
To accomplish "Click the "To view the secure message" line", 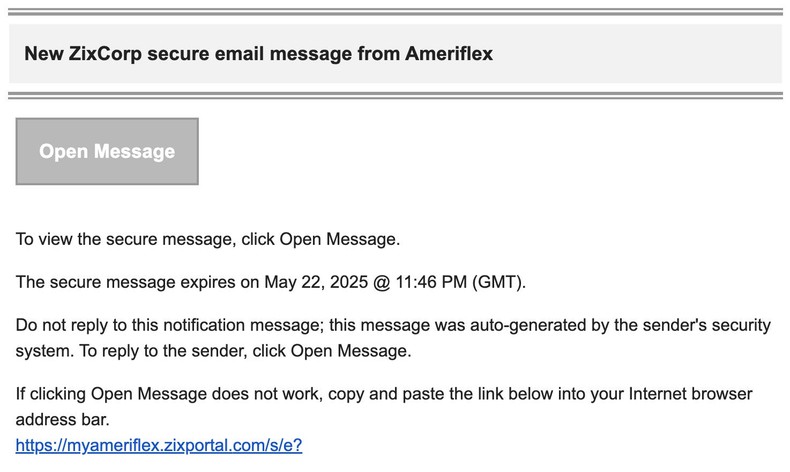I will pyautogui.click(x=207, y=239).
